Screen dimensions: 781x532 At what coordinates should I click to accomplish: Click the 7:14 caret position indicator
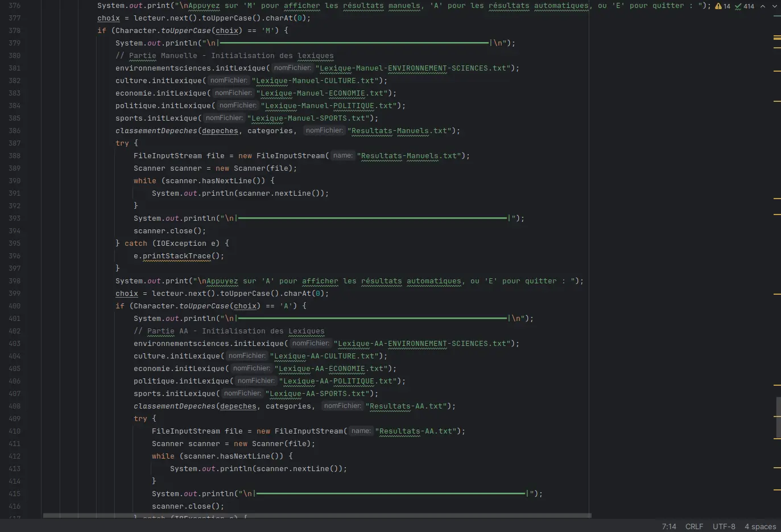tap(669, 526)
